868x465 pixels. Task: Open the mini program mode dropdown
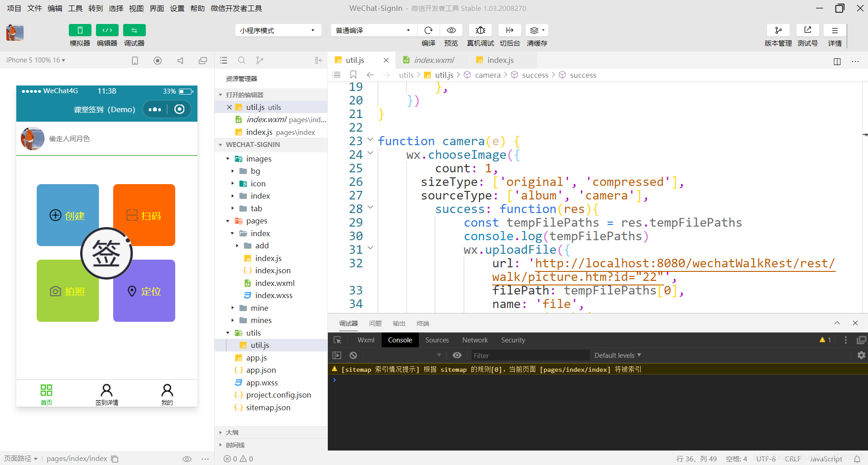(278, 30)
